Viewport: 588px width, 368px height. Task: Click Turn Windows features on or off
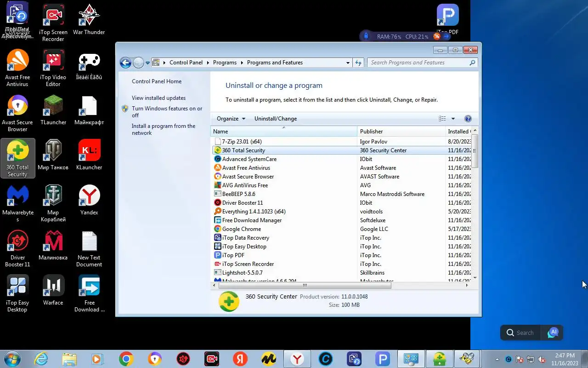click(167, 112)
